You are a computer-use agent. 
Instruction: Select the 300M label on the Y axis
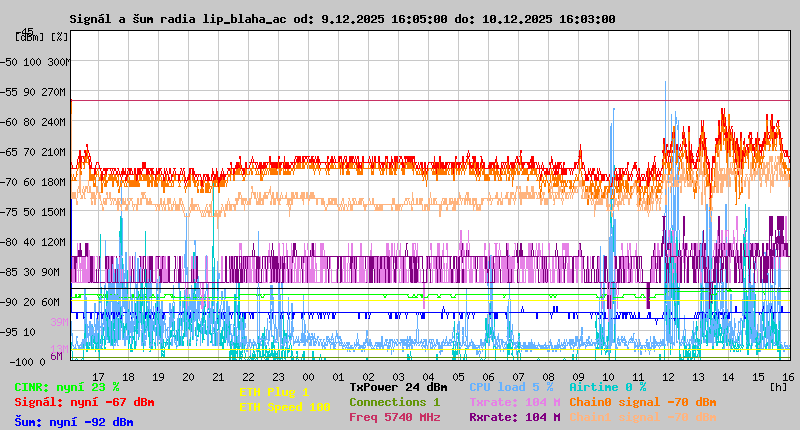coord(59,62)
